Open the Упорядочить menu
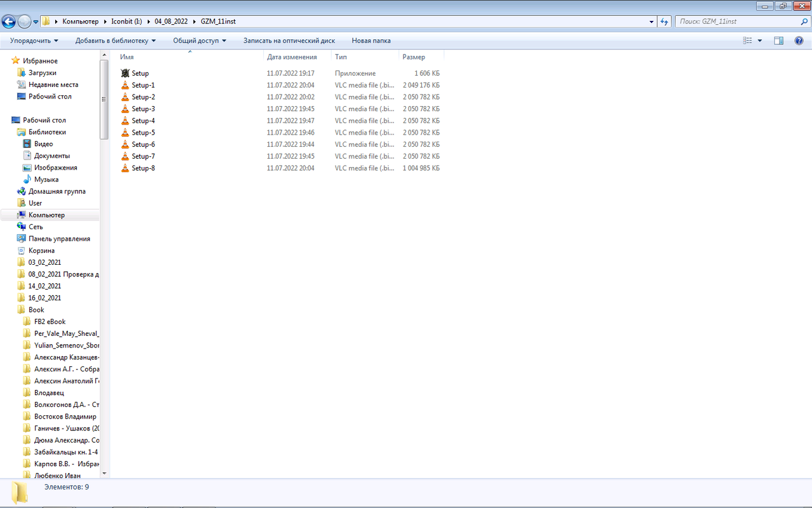The width and height of the screenshot is (812, 508). click(34, 41)
